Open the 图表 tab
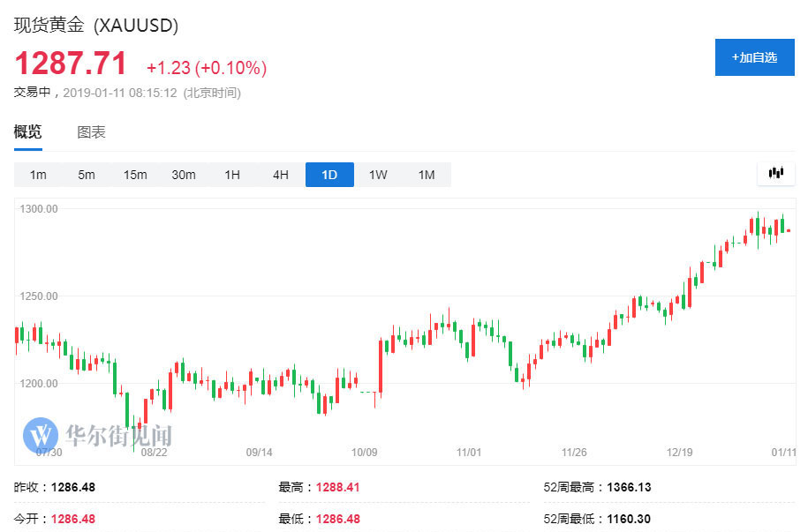Image resolution: width=808 pixels, height=532 pixels. coord(91,132)
